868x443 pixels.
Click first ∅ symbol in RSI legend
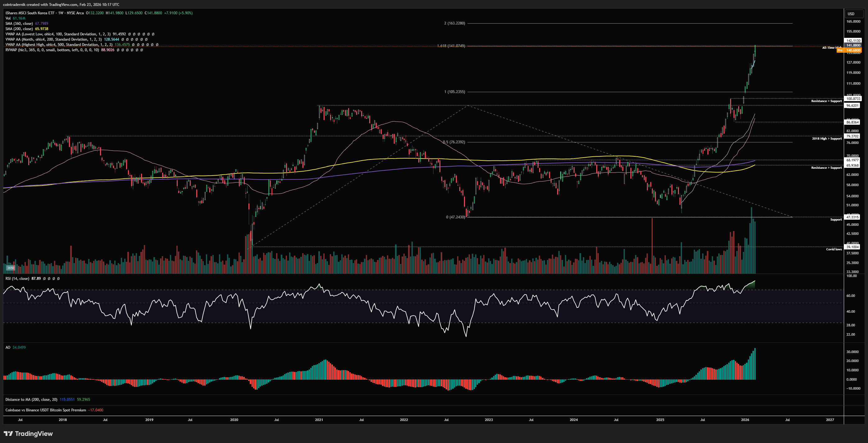point(44,279)
